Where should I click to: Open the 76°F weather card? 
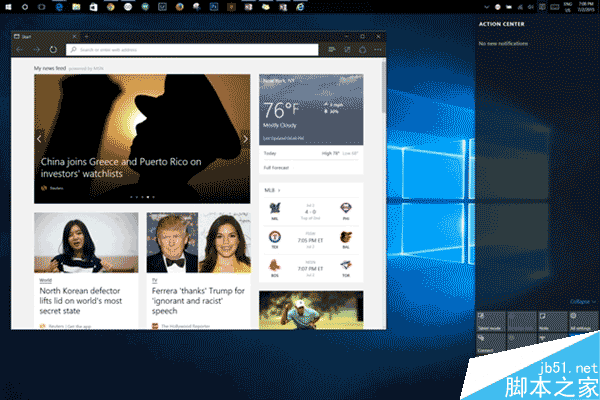click(x=311, y=109)
